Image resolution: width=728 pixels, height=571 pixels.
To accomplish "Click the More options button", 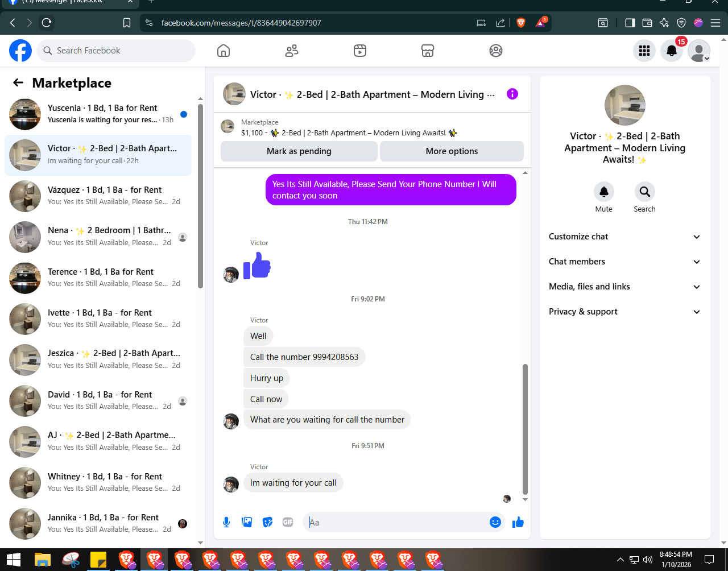I will point(452,151).
